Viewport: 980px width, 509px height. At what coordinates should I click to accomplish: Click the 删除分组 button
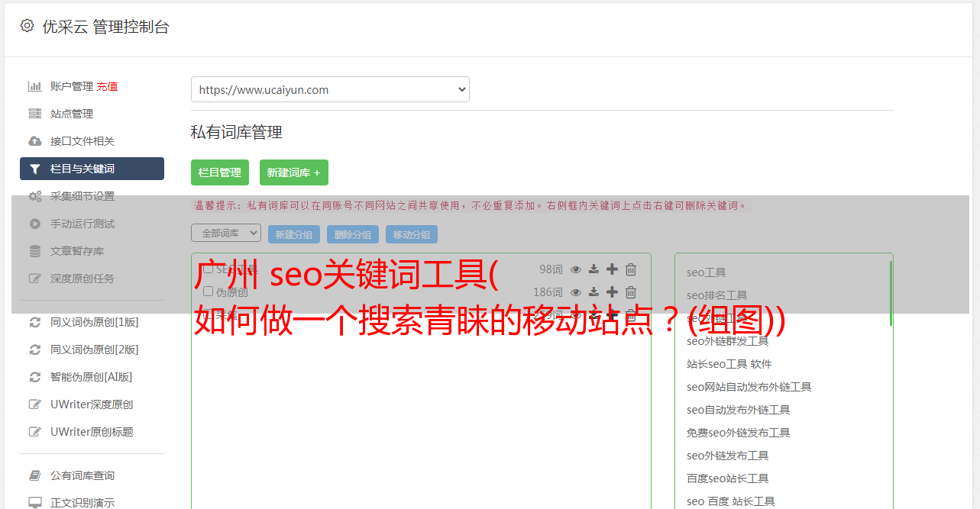353,234
